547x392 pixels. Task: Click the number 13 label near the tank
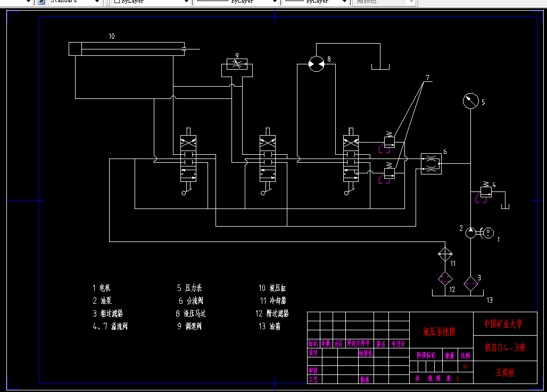(x=490, y=300)
